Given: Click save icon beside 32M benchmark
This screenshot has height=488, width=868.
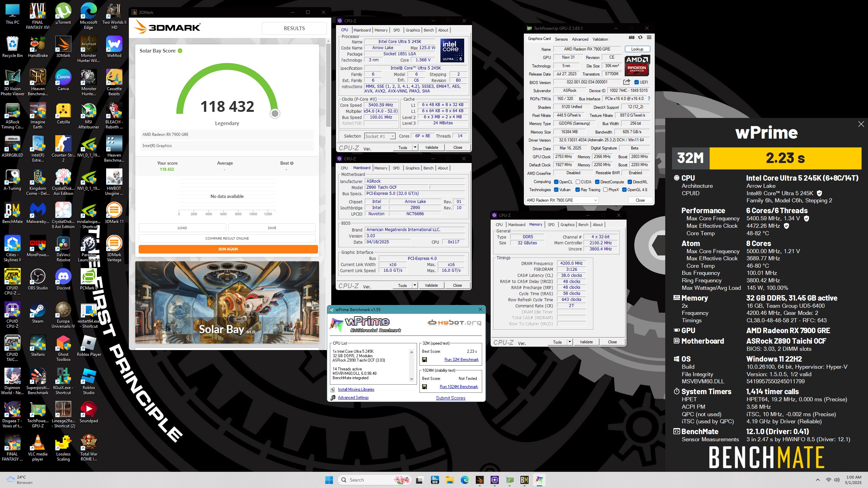Looking at the screenshot, I should (x=425, y=360).
